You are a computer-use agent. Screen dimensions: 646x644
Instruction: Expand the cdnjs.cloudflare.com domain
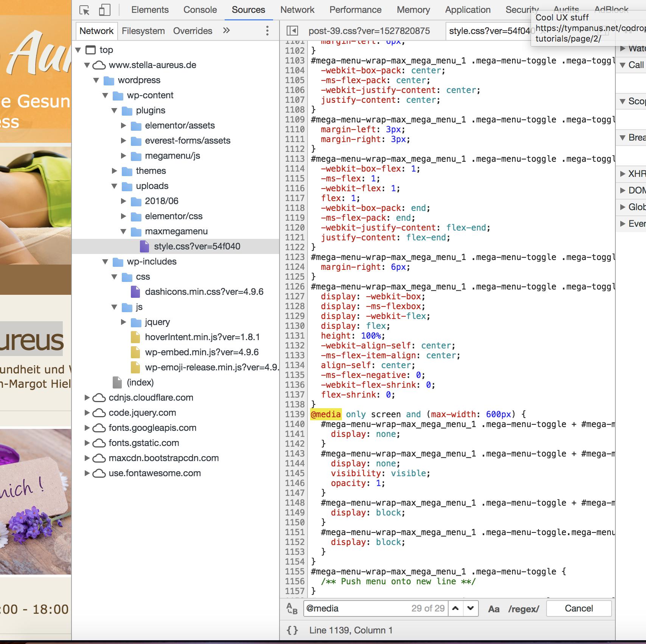tap(87, 398)
